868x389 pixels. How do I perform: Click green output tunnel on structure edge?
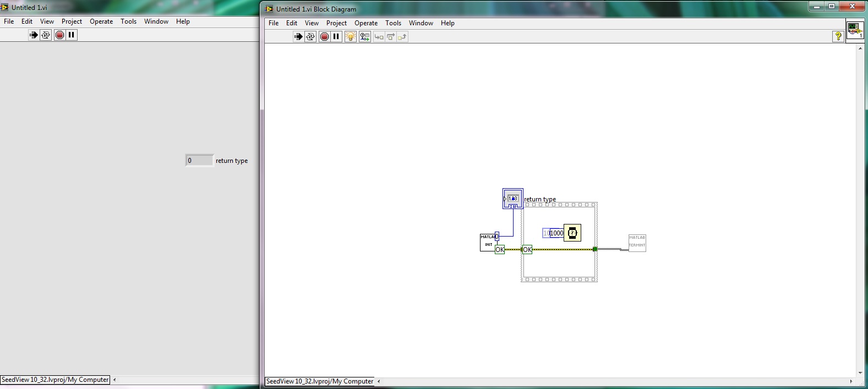coord(595,249)
